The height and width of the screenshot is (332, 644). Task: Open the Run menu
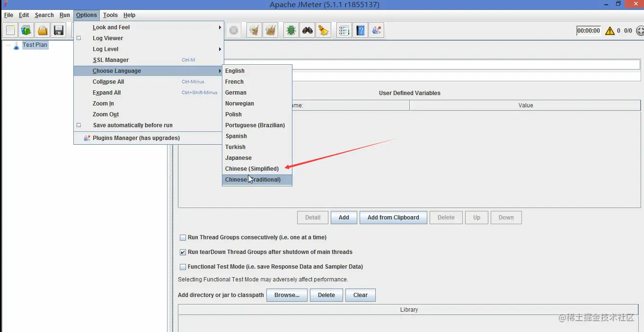tap(65, 15)
